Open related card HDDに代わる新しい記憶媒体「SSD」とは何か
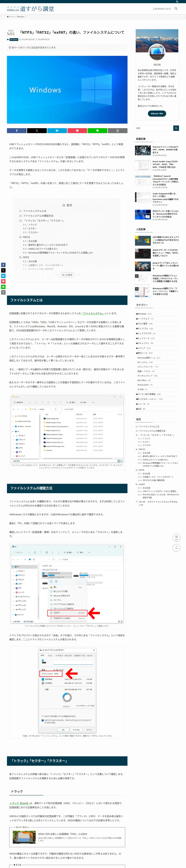 click(x=67, y=837)
